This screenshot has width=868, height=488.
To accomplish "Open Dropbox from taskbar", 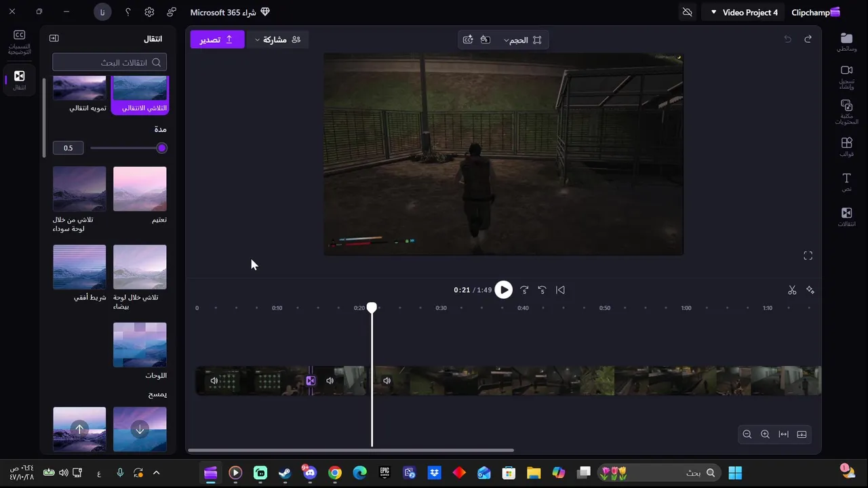I will [x=435, y=472].
